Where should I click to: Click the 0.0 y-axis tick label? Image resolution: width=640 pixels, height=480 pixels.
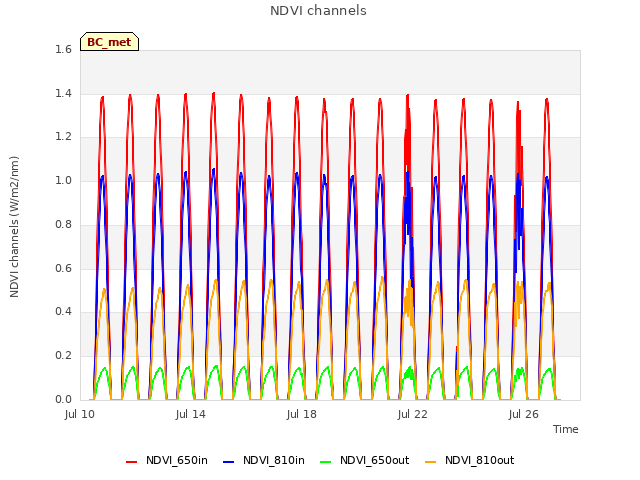pos(63,400)
